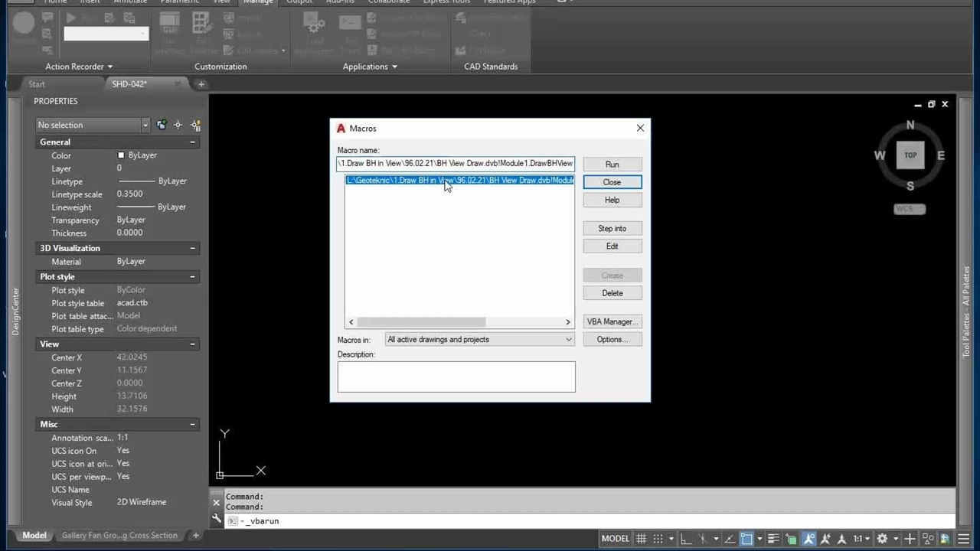Collapse the General properties section
This screenshot has height=551, width=980.
tap(193, 142)
